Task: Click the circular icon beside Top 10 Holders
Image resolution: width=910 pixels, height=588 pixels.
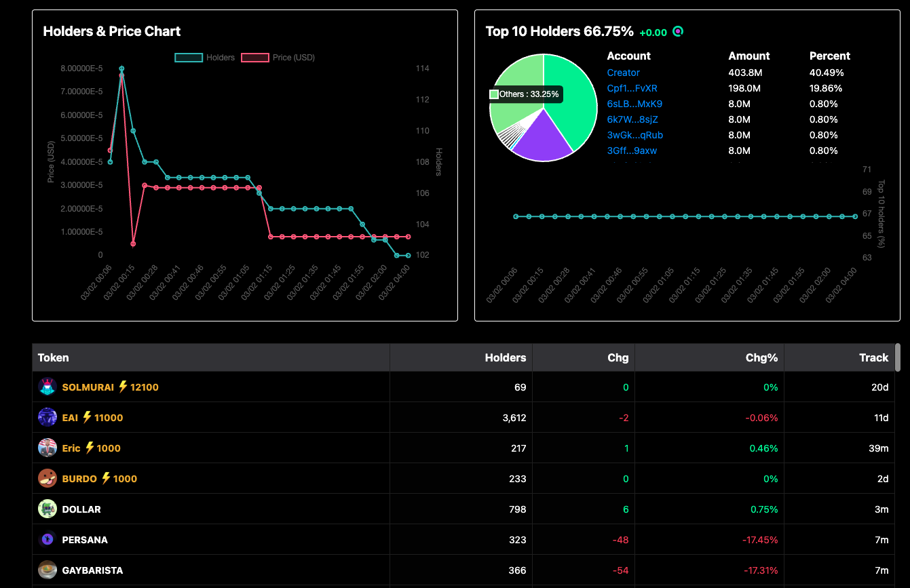Action: tap(678, 31)
